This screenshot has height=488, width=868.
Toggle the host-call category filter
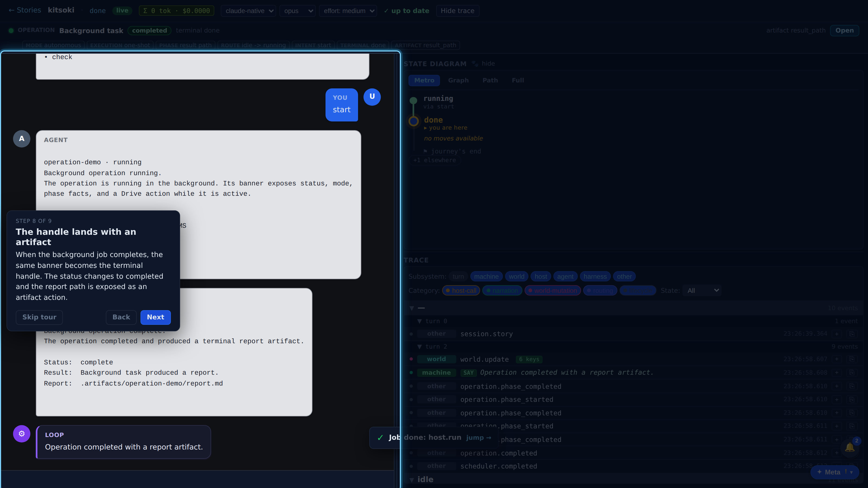[461, 290]
